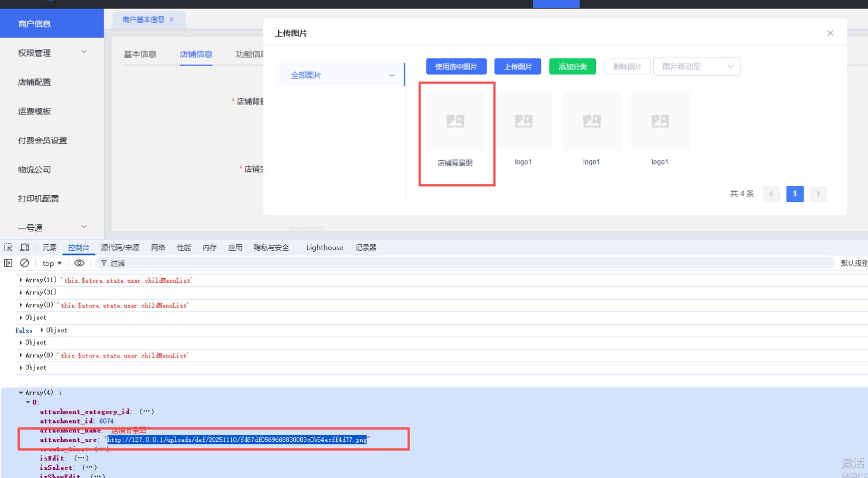
Task: Open the top context selector in console
Action: (52, 264)
